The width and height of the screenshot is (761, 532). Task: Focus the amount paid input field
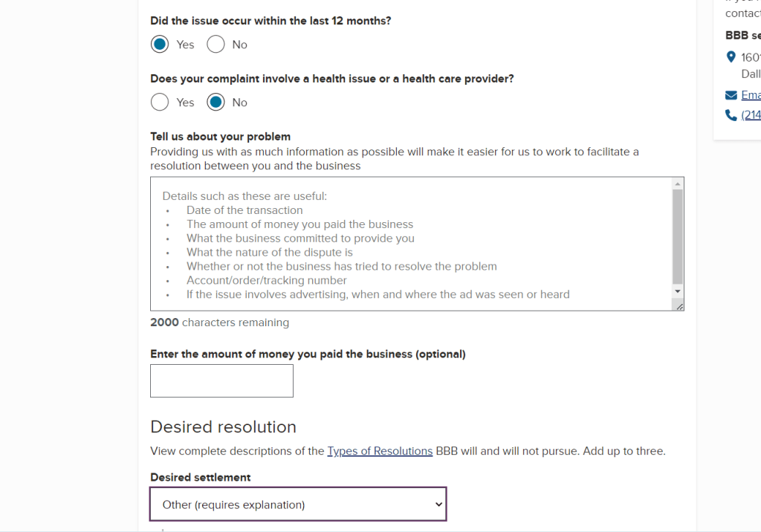coord(221,380)
